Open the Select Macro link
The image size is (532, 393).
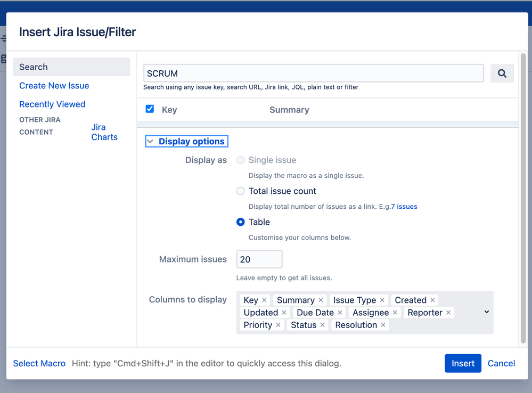pyautogui.click(x=39, y=363)
